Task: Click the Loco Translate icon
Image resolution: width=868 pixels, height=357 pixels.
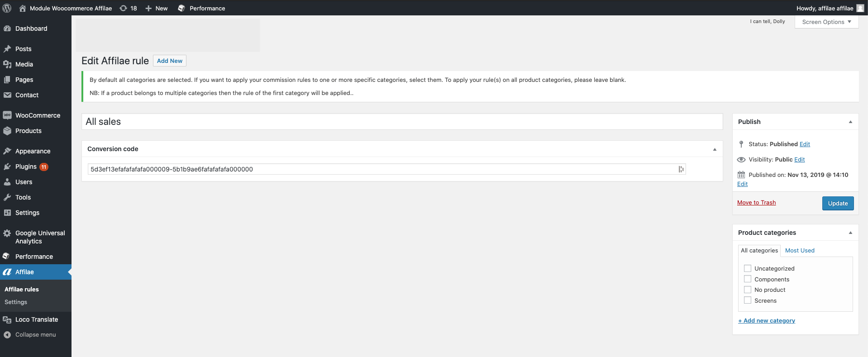Action: 7,319
